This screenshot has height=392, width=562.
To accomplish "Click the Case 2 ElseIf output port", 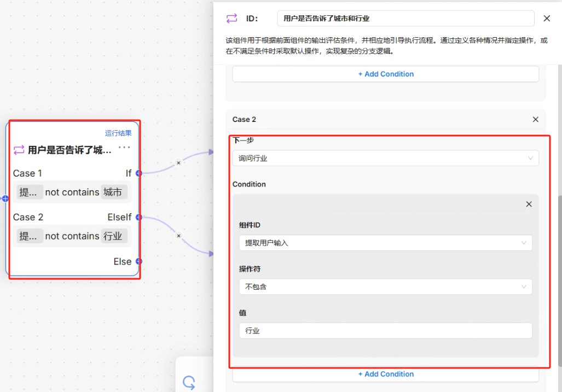I will 139,218.
